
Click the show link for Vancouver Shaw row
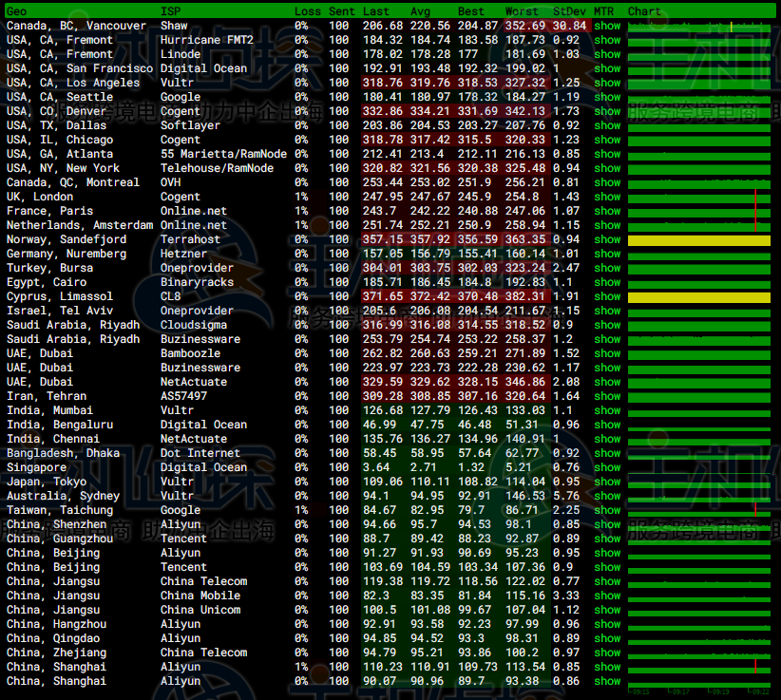click(607, 26)
